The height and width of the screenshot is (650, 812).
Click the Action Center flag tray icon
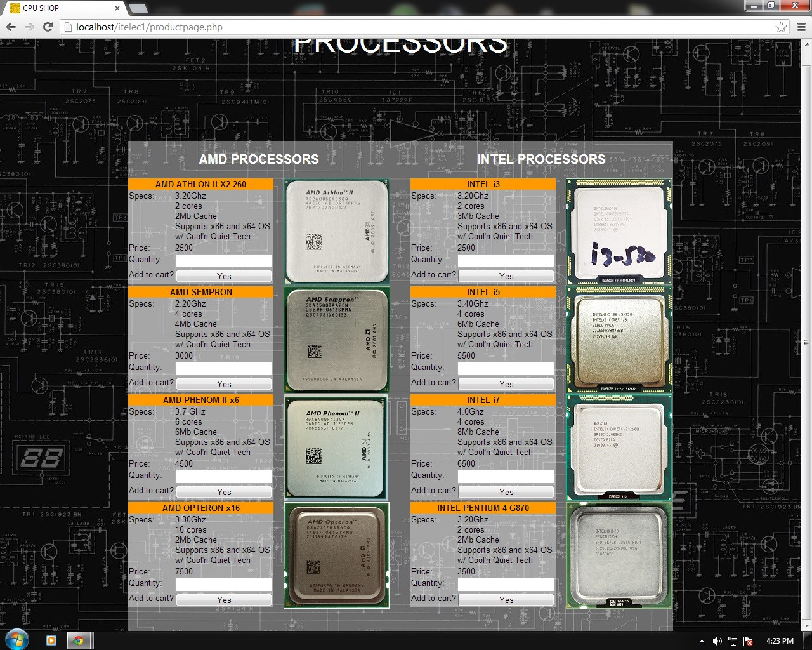[748, 641]
